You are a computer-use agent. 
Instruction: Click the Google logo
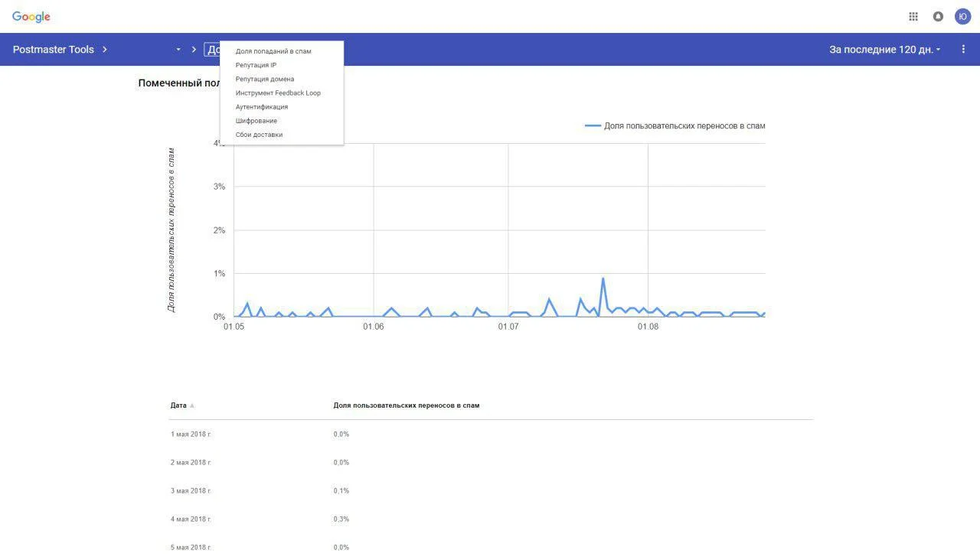[x=31, y=17]
